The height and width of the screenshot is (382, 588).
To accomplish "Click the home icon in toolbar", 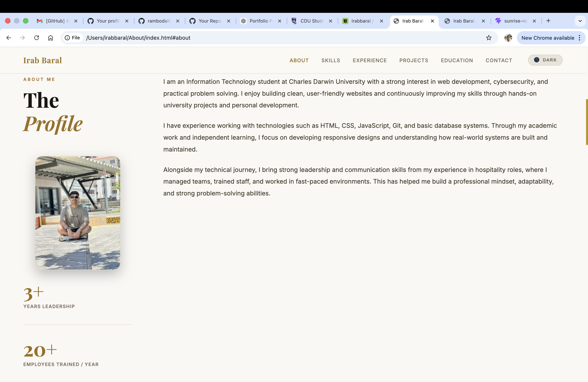I will [x=50, y=38].
